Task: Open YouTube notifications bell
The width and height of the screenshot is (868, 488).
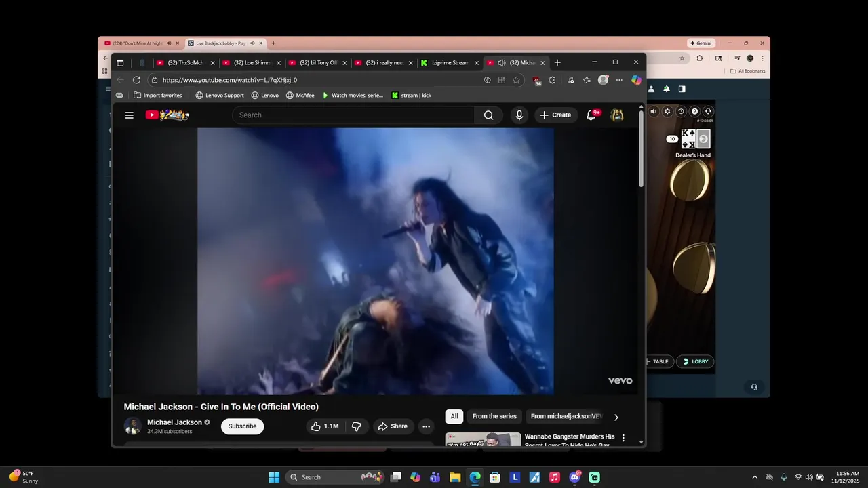Action: coord(591,115)
